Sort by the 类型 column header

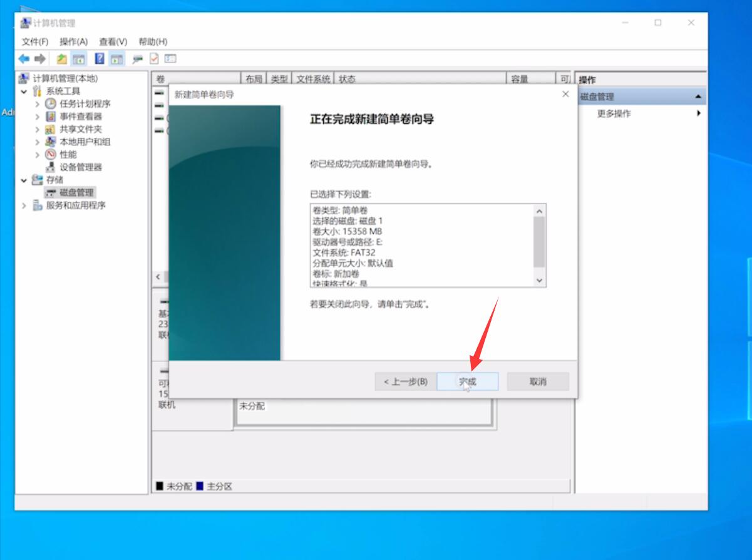(x=279, y=79)
